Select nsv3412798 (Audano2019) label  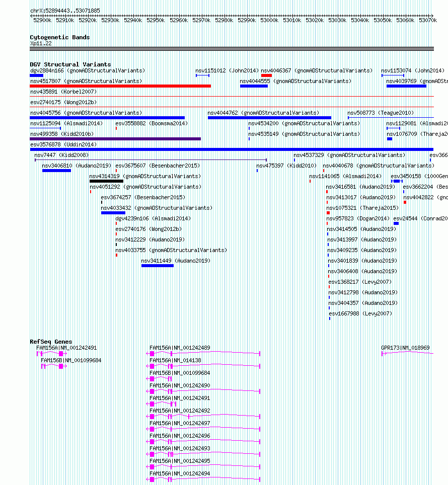pos(363,293)
